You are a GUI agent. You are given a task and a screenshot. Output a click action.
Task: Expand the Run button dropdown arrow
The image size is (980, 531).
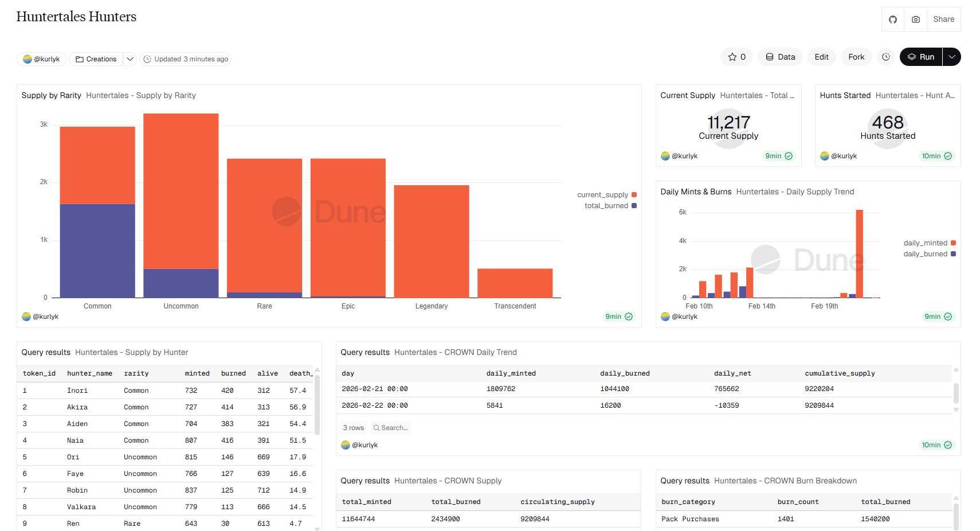click(x=951, y=57)
